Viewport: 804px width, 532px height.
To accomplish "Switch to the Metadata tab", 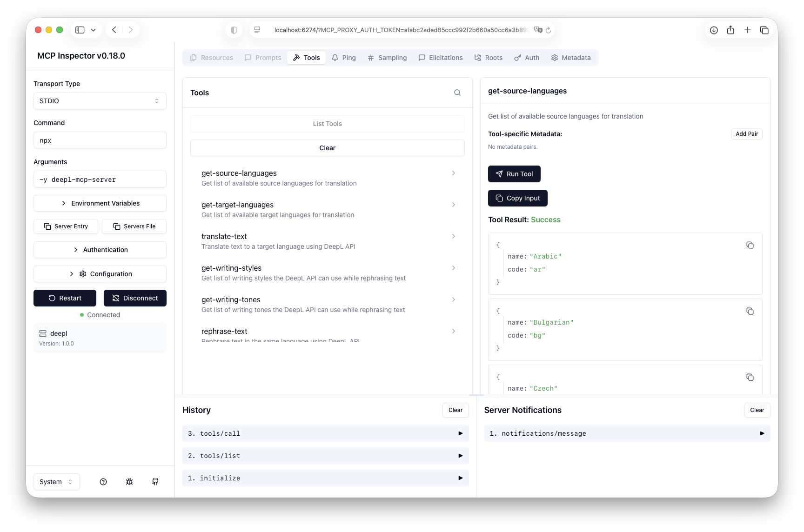I will pyautogui.click(x=571, y=58).
